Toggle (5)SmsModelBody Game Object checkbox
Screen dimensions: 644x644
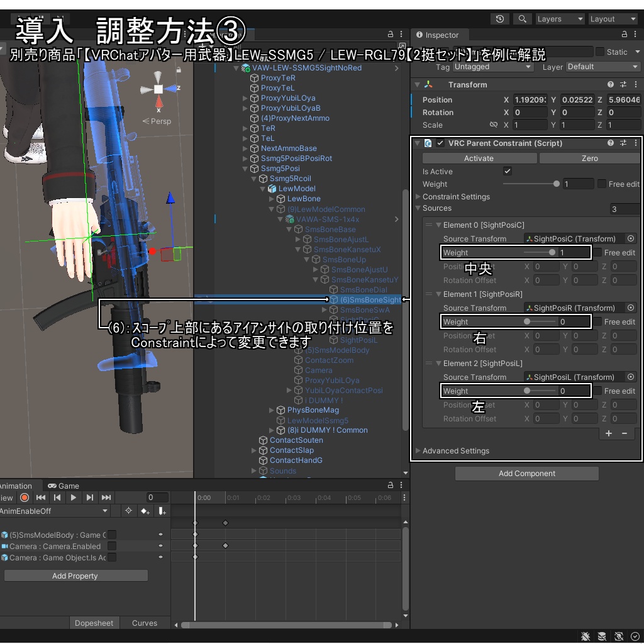pos(112,535)
